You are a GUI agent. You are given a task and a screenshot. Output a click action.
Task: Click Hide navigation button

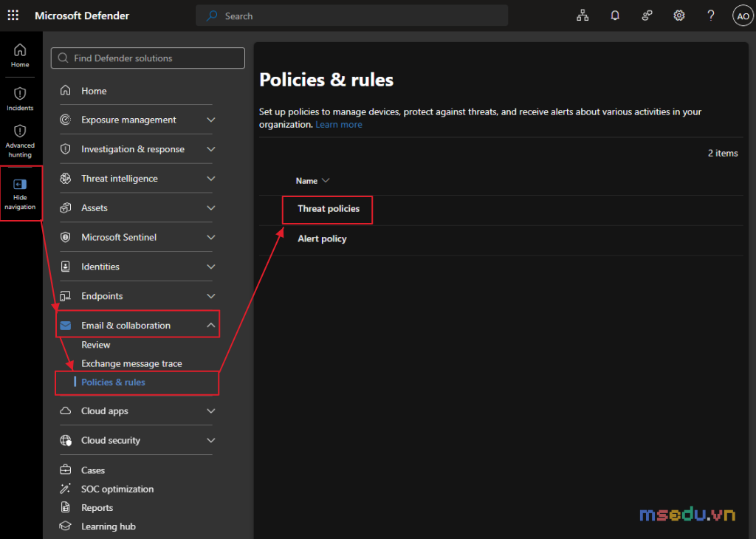tap(20, 193)
